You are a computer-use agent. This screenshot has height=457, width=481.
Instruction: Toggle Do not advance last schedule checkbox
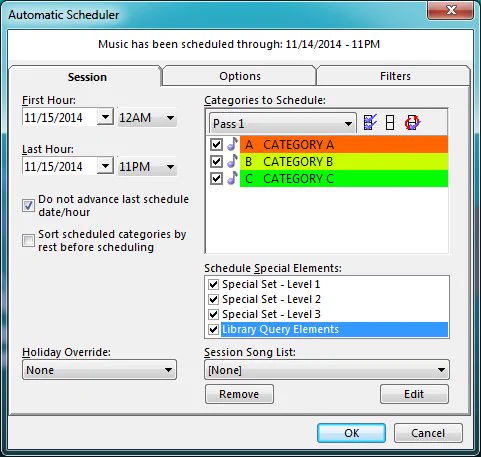click(x=28, y=205)
